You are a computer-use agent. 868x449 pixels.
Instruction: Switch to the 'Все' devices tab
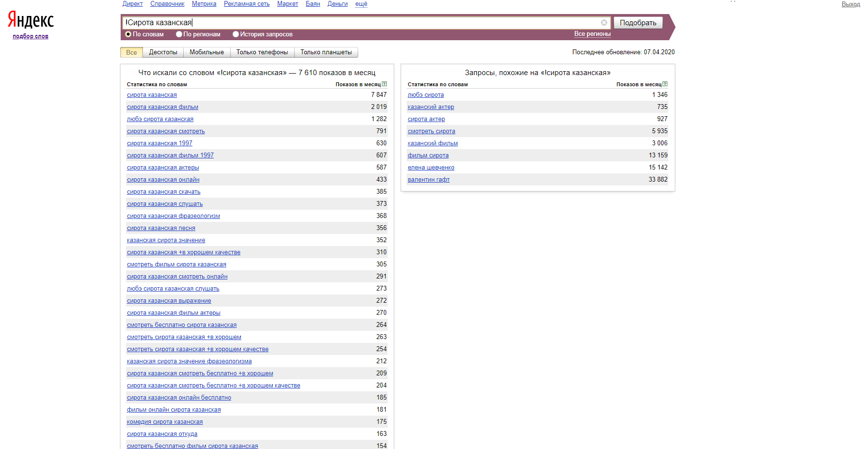(131, 52)
